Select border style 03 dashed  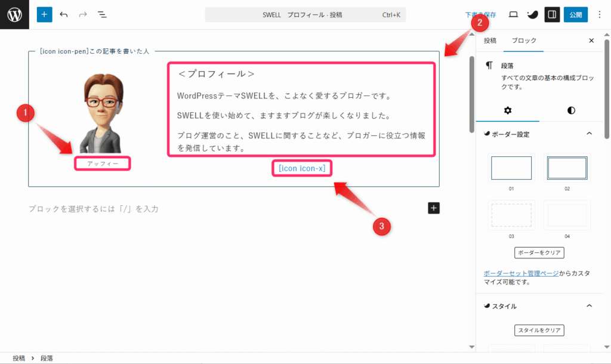point(511,215)
